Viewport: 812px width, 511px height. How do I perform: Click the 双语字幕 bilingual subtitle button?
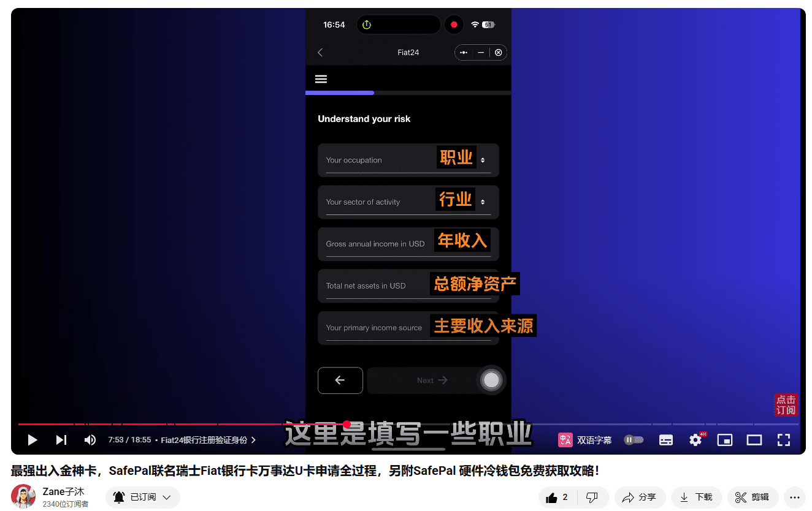[585, 440]
